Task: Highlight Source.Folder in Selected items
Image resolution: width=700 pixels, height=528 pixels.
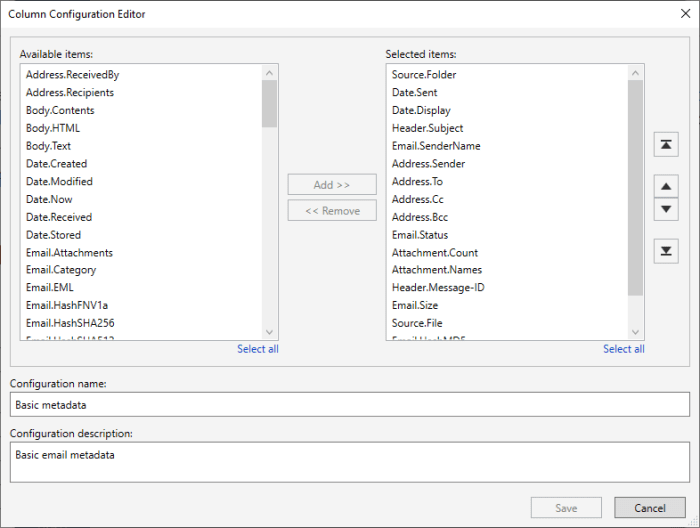Action: (x=424, y=75)
